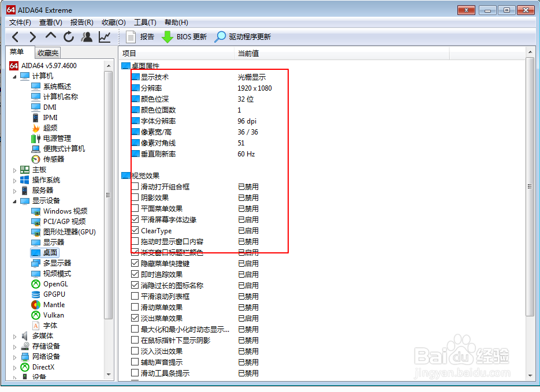Go forward using the right arrow toolbar icon
540x392 pixels.
click(33, 37)
